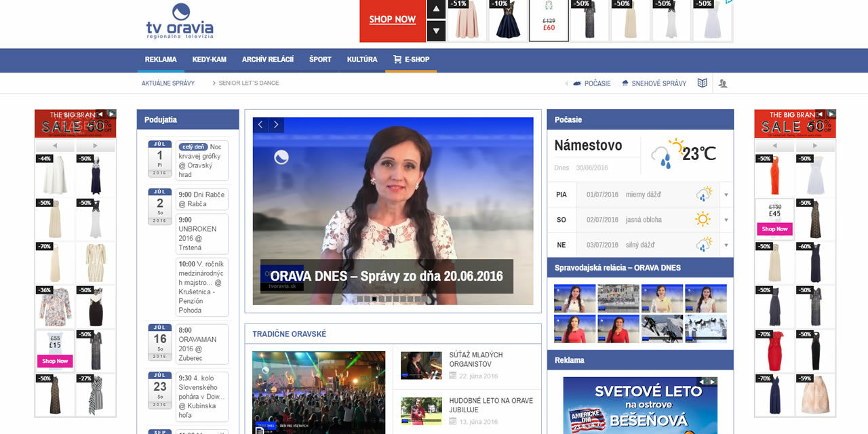Select the last slider pagination dot
The width and height of the screenshot is (868, 434).
426,299
